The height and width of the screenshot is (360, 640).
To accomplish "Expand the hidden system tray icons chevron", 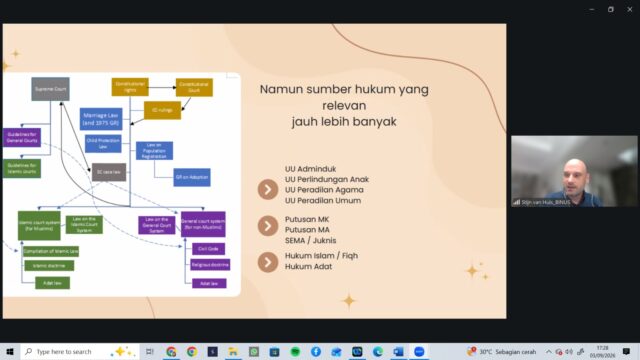I will pyautogui.click(x=549, y=351).
